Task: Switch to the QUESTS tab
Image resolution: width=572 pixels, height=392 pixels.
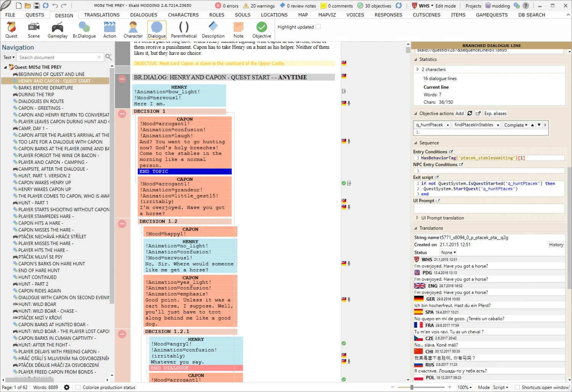Action: [x=35, y=15]
